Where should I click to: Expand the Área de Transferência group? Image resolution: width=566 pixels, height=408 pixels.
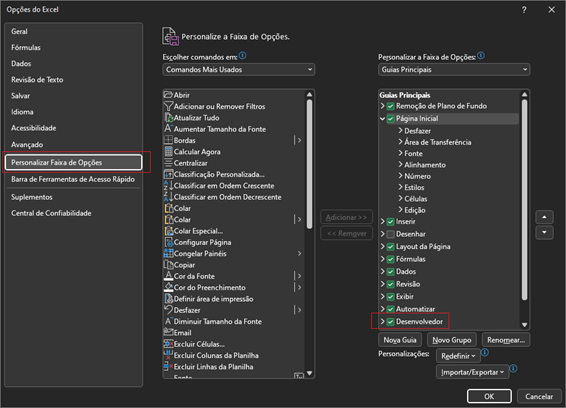point(400,142)
